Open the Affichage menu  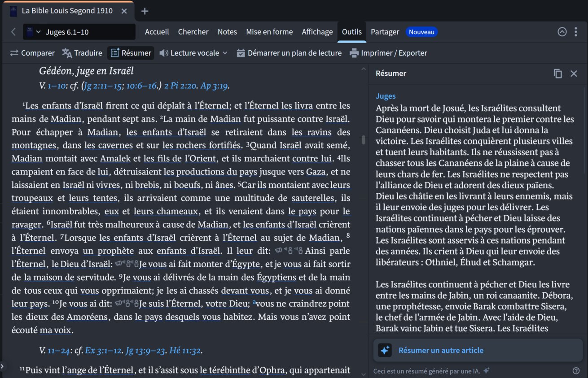317,32
